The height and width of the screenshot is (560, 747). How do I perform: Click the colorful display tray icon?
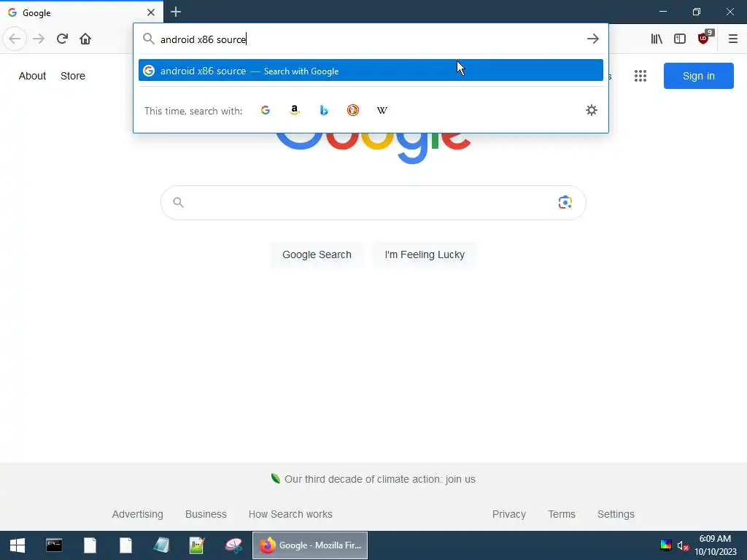(666, 545)
